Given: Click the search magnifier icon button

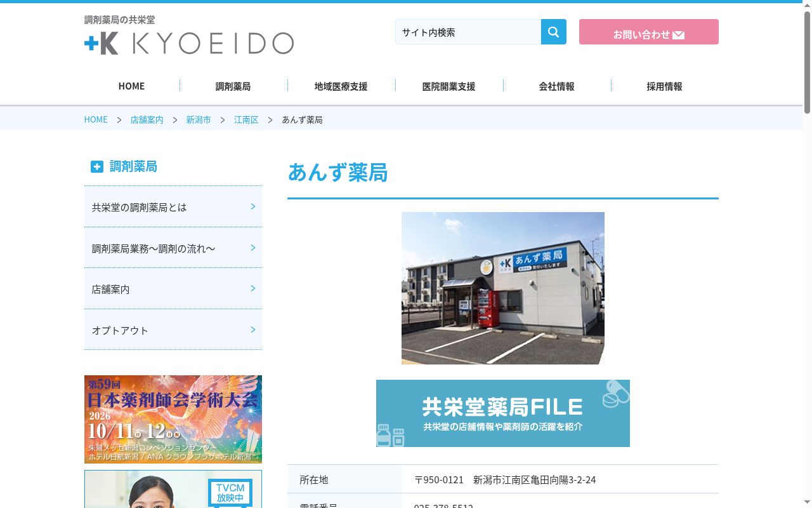Looking at the screenshot, I should pos(553,32).
